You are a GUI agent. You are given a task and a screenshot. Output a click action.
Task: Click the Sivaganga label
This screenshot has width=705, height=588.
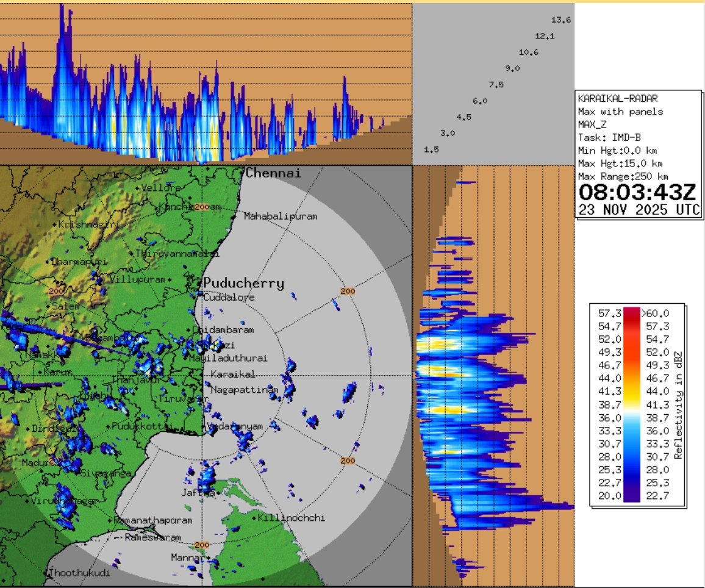pyautogui.click(x=106, y=473)
